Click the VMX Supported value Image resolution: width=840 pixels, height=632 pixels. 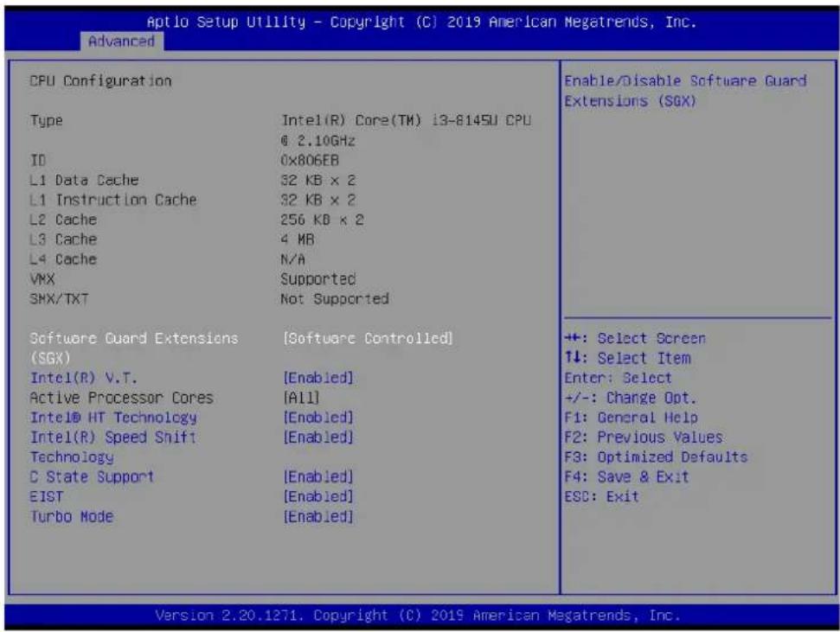[318, 279]
